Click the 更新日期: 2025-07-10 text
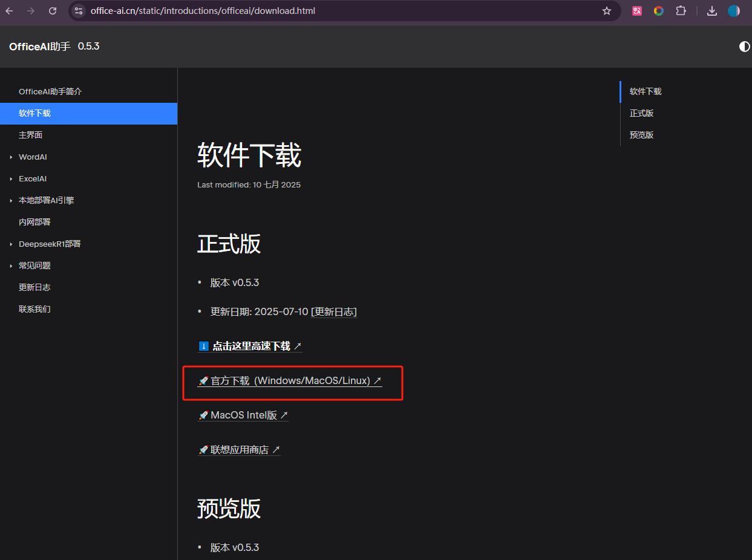The height and width of the screenshot is (560, 752). [259, 311]
